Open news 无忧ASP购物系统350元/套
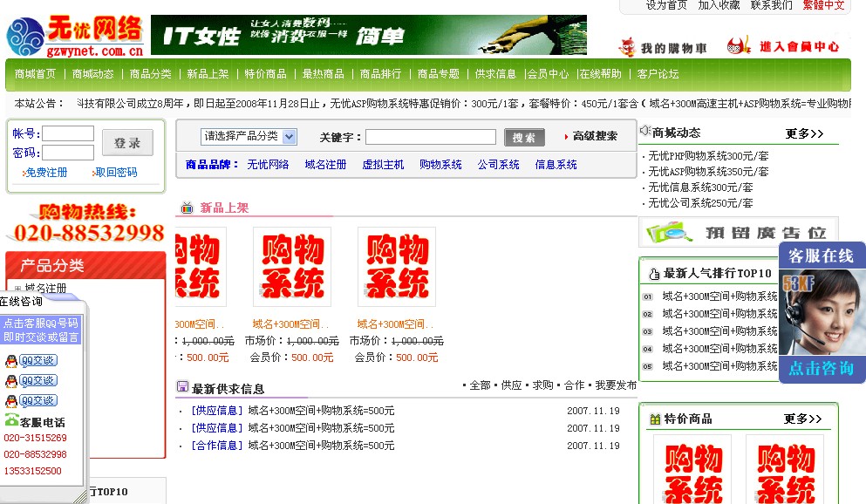866x504 pixels. point(708,172)
